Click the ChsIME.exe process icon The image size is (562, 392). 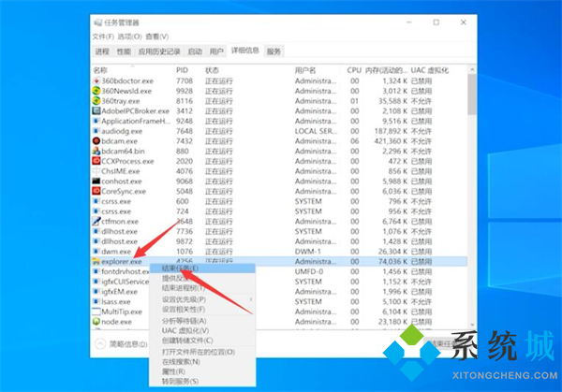tap(96, 171)
